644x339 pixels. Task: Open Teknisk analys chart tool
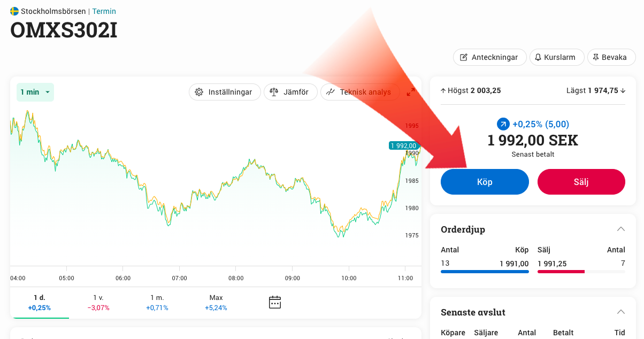click(359, 92)
